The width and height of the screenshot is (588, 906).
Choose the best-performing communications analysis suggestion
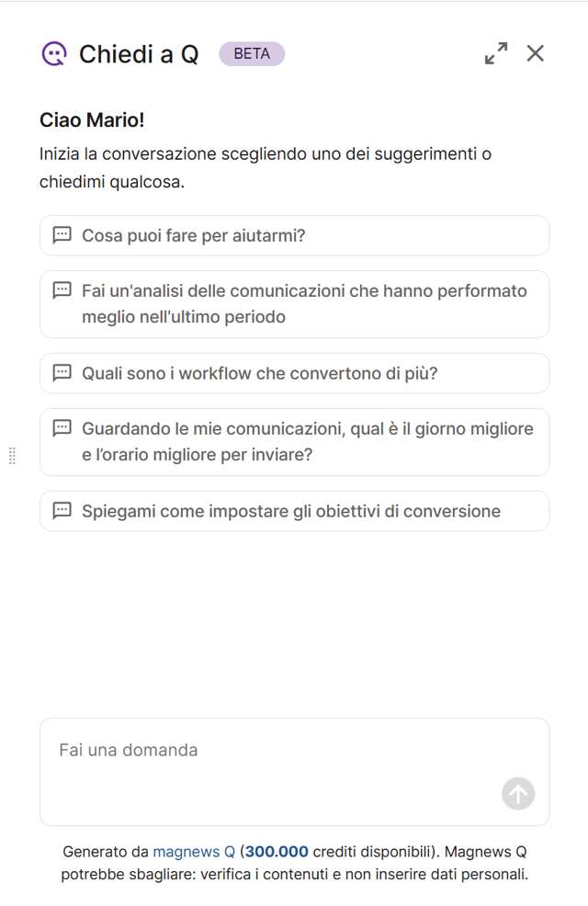[303, 304]
